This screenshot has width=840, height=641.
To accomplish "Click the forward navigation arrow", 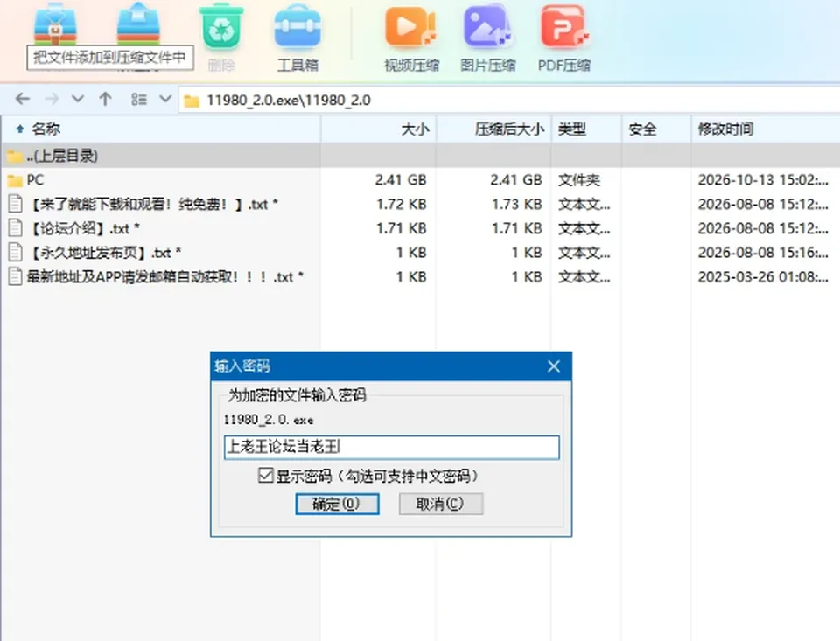I will 52,99.
